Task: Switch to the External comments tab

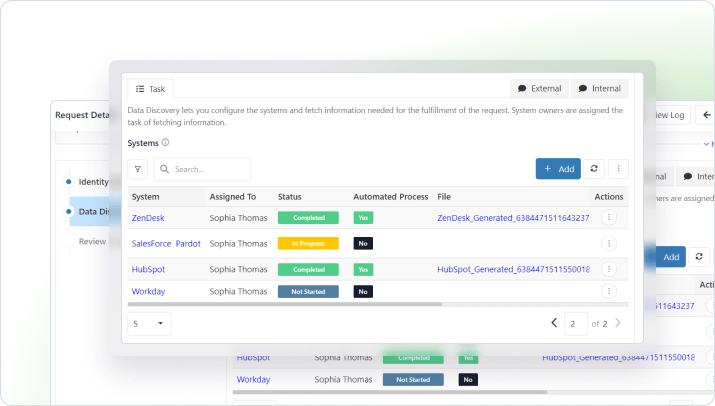Action: click(x=539, y=88)
